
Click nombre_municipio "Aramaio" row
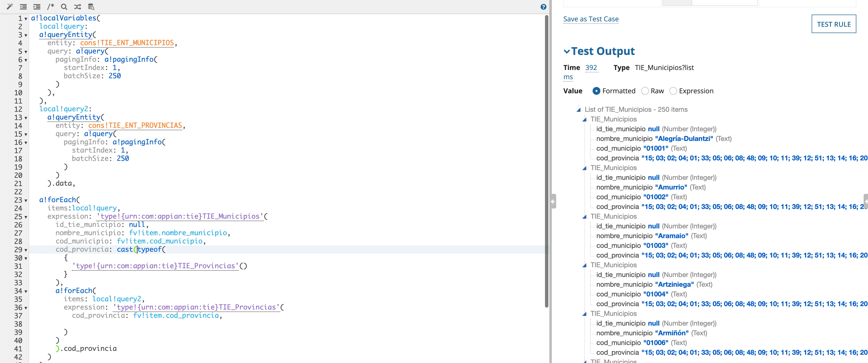coord(651,236)
